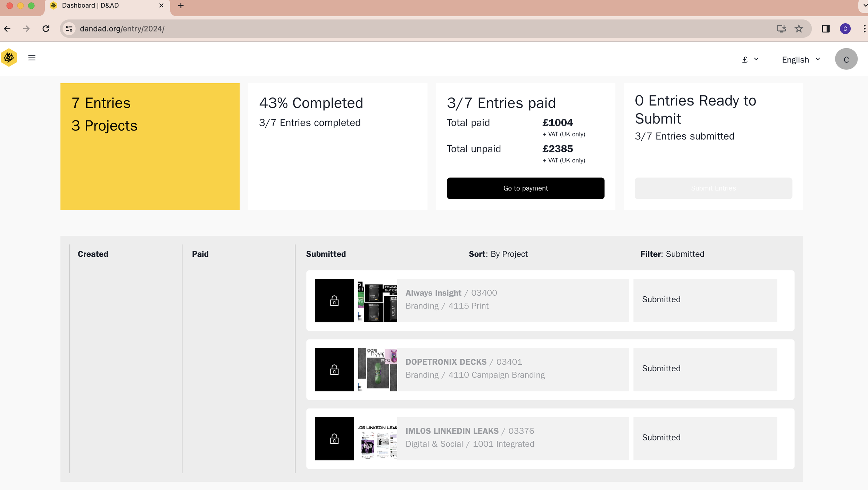Viewport: 868px width, 490px height.
Task: Click the lock icon on Always Insight entry
Action: coord(334,301)
